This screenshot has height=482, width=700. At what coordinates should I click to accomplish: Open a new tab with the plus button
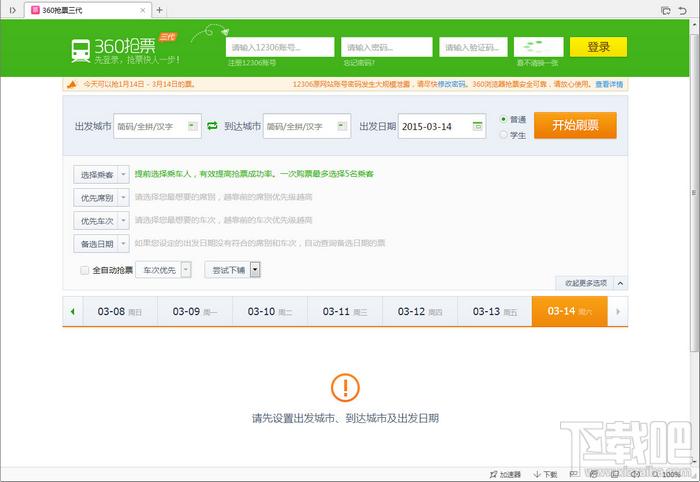(159, 10)
